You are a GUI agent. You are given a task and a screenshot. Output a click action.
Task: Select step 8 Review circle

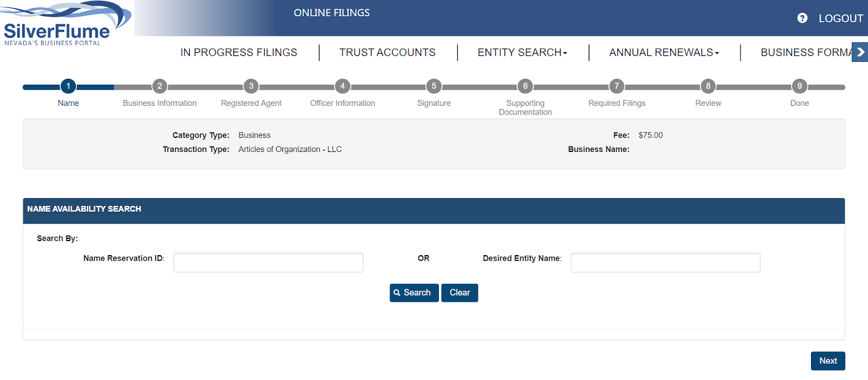click(x=708, y=86)
